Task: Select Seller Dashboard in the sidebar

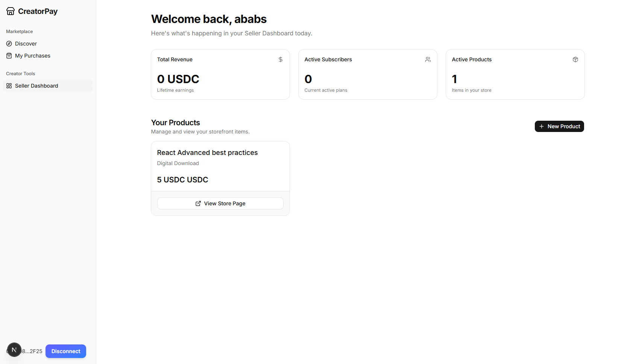Action: [x=48, y=86]
